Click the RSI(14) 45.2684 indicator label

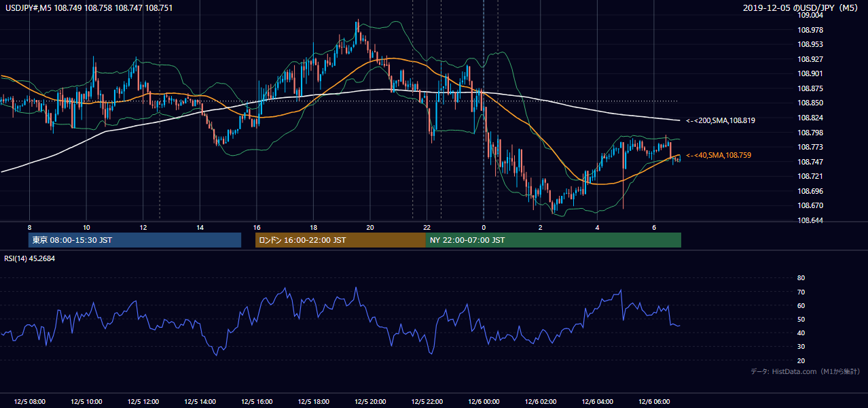click(28, 258)
